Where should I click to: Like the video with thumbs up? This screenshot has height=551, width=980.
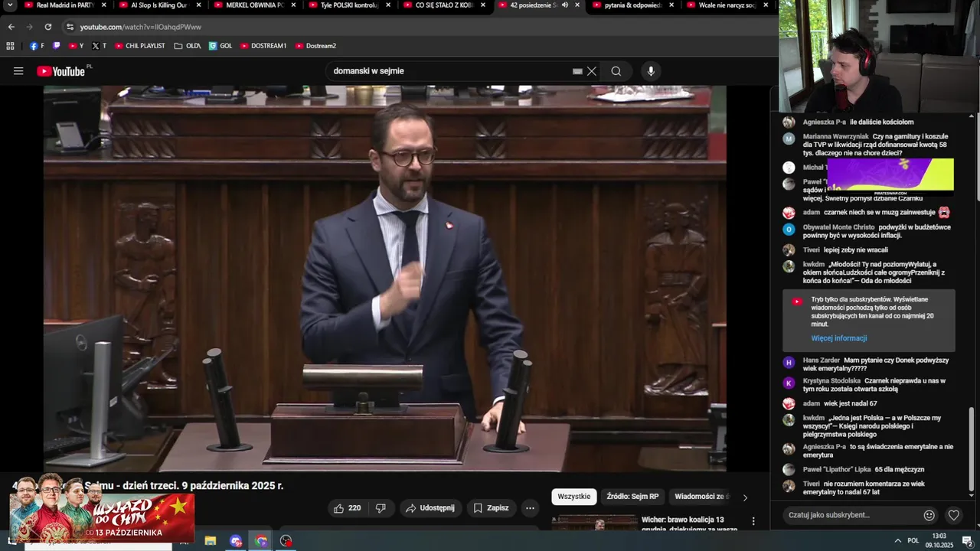click(x=348, y=508)
